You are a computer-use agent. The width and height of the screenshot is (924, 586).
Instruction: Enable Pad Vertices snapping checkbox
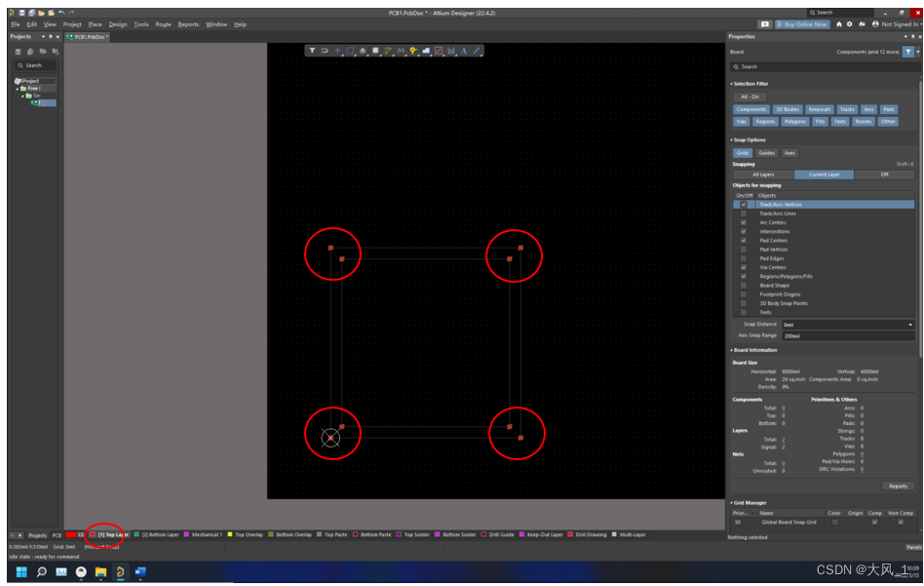click(743, 250)
